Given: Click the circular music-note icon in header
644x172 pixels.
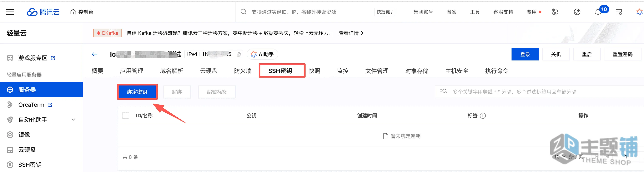Looking at the screenshot, I should tap(577, 12).
